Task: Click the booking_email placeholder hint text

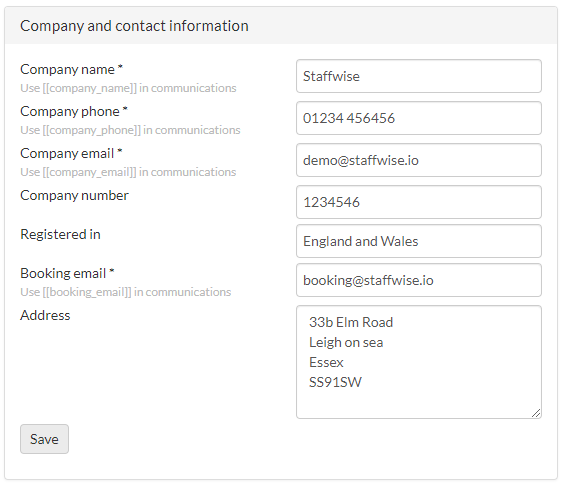Action: click(x=126, y=292)
